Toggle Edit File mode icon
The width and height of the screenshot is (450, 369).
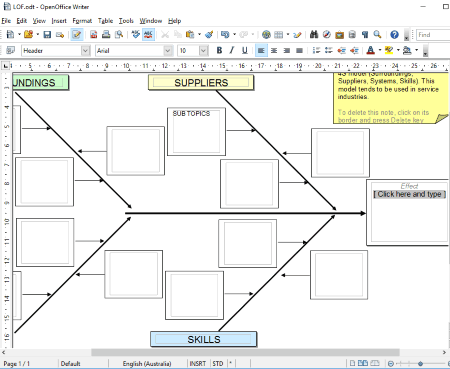coord(77,34)
